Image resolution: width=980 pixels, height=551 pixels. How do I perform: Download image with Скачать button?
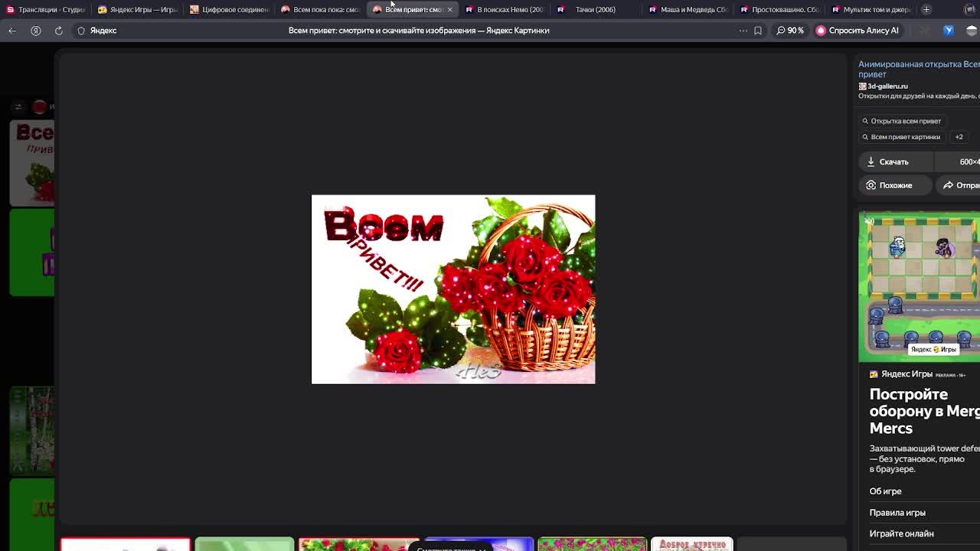click(x=894, y=161)
